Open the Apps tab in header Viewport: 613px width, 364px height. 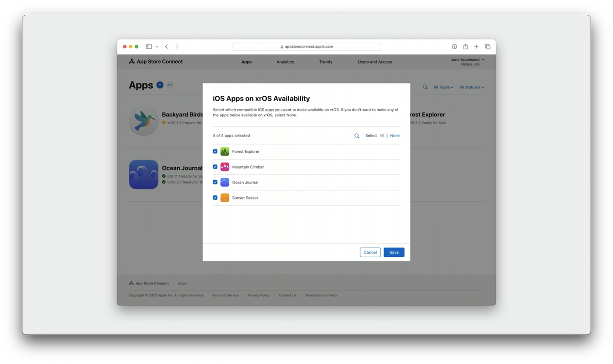[247, 62]
